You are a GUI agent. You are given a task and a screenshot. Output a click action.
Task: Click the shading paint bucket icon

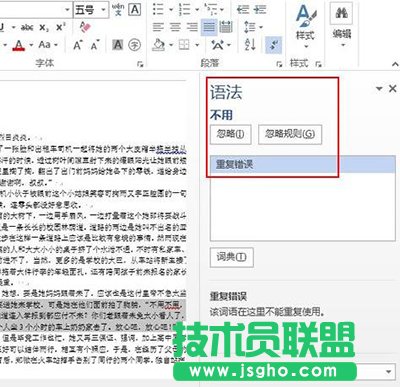159,45
